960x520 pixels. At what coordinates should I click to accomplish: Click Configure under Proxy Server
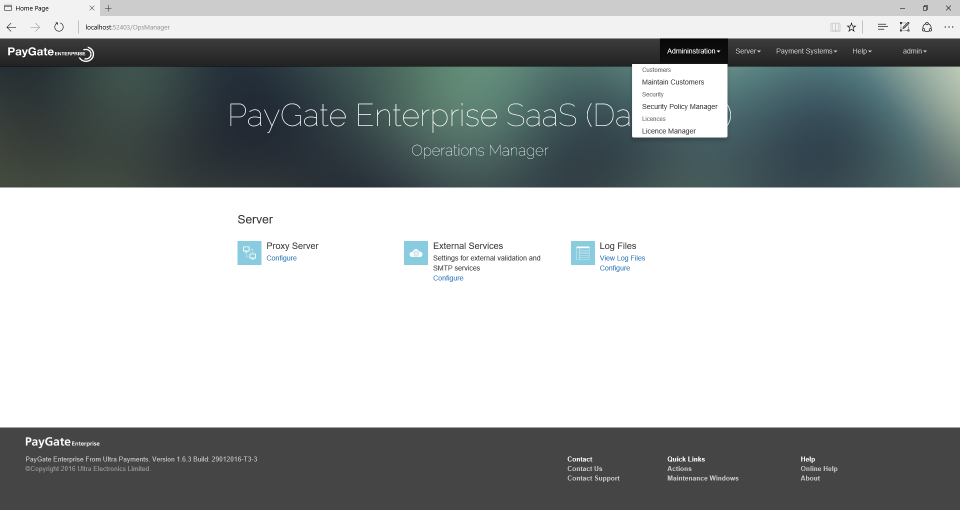(282, 258)
